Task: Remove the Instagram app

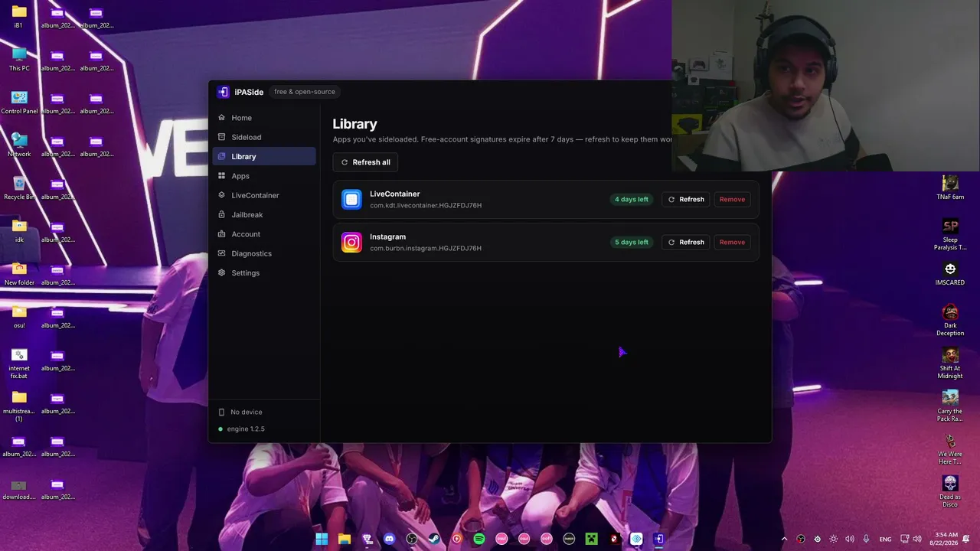Action: click(x=732, y=242)
